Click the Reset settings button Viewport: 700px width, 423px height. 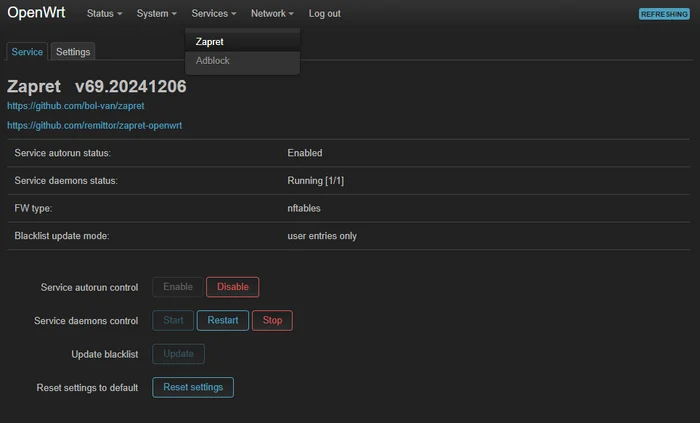click(x=193, y=387)
